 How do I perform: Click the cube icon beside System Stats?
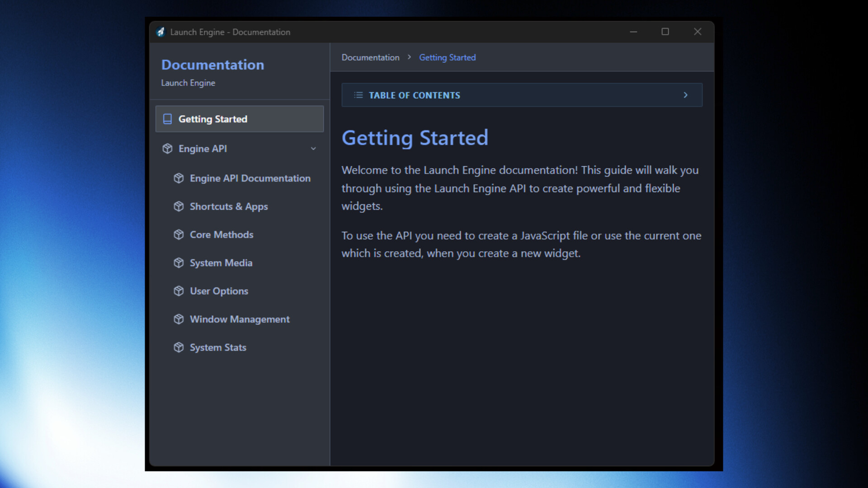pos(179,347)
